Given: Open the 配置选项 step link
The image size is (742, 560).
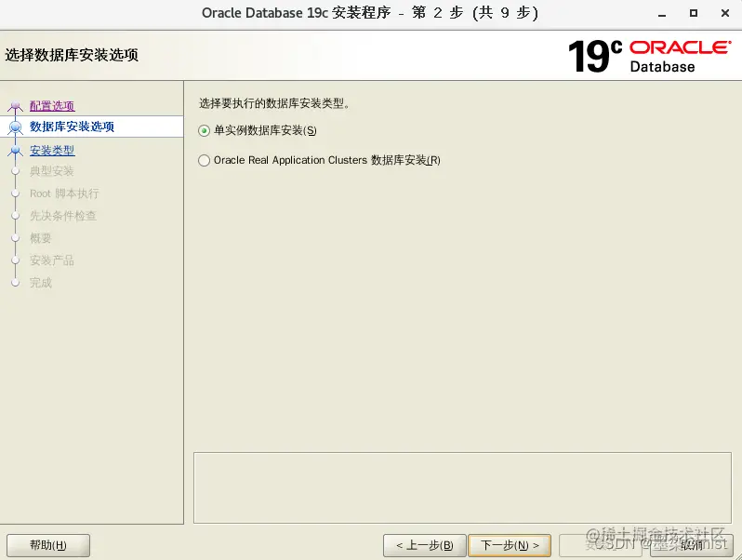Looking at the screenshot, I should tap(52, 105).
